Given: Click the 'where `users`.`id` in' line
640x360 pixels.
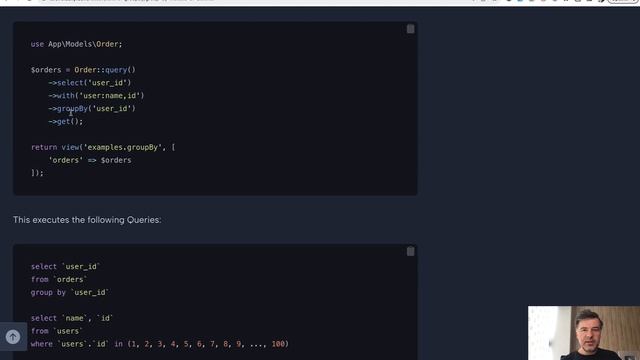Looking at the screenshot, I should pyautogui.click(x=160, y=344).
